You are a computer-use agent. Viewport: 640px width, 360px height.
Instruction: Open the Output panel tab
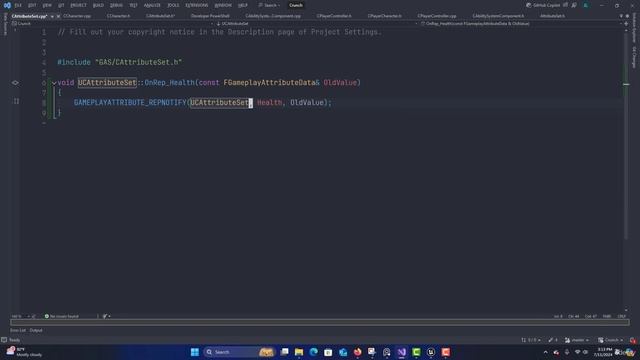point(36,330)
